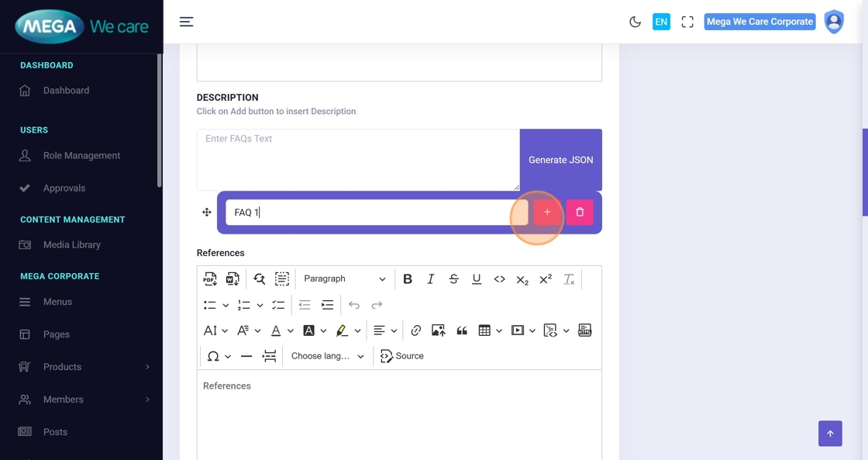Open Media Library from the sidebar
The width and height of the screenshot is (868, 460).
point(72,245)
